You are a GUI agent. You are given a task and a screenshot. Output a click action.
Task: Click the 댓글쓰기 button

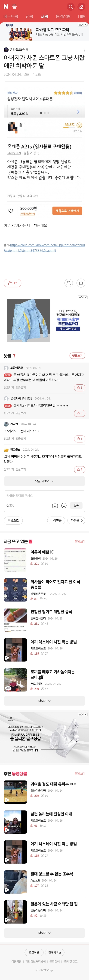[77, 355]
